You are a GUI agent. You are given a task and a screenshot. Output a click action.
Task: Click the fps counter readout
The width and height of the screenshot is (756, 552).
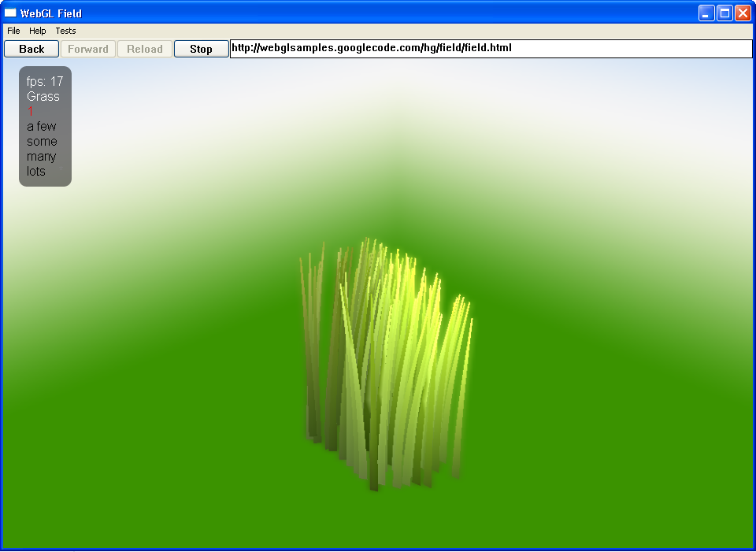(45, 82)
